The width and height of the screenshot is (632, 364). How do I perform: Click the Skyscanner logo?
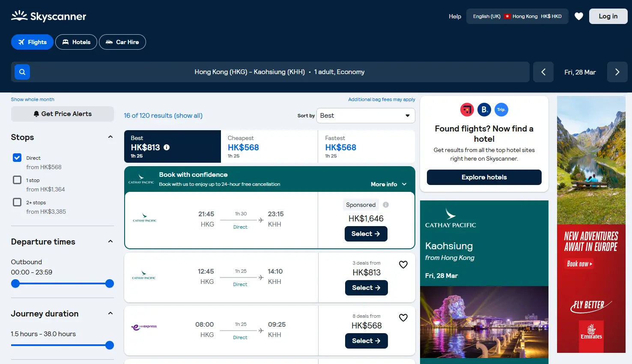pyautogui.click(x=48, y=16)
